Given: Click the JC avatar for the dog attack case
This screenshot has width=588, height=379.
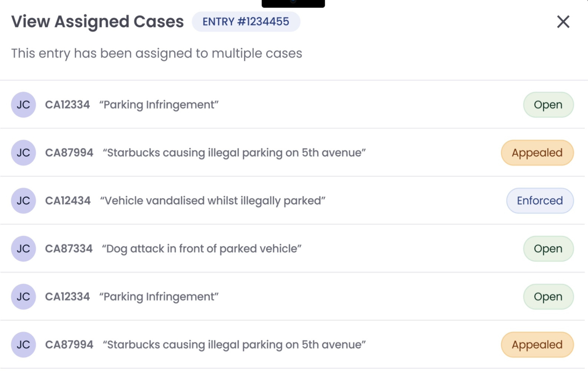Looking at the screenshot, I should [x=23, y=248].
